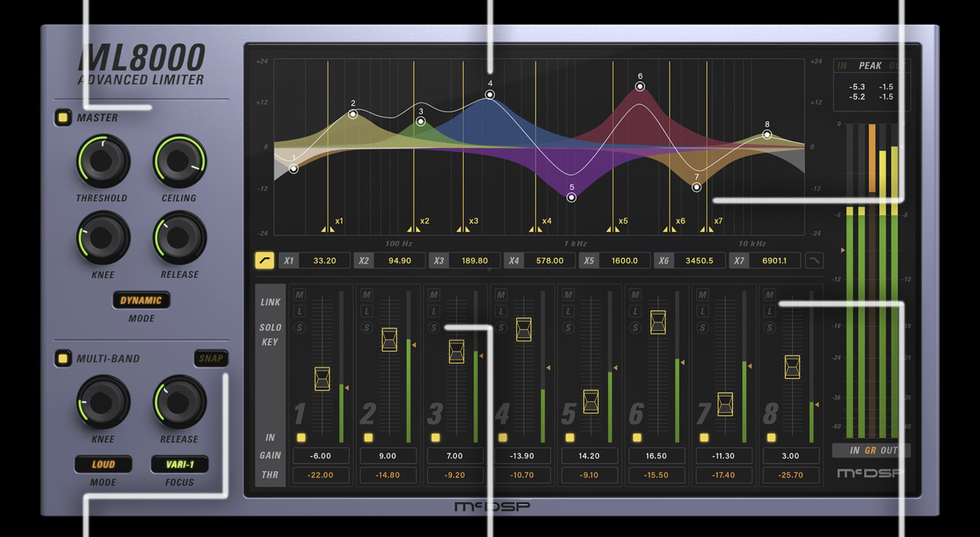980x537 pixels.
Task: Select EQ node 5 on graph
Action: pos(571,198)
